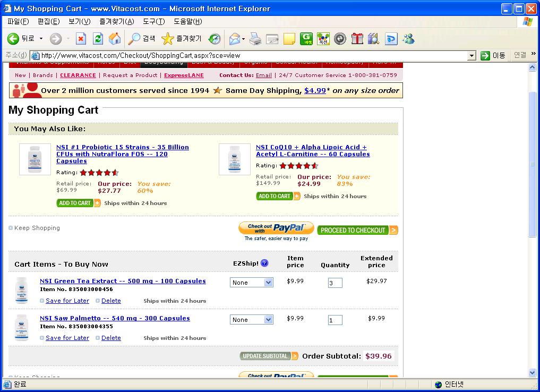Screen dimensions: 540x392
Task: Click PROCEED TO CHECKOUT button
Action: click(x=357, y=230)
